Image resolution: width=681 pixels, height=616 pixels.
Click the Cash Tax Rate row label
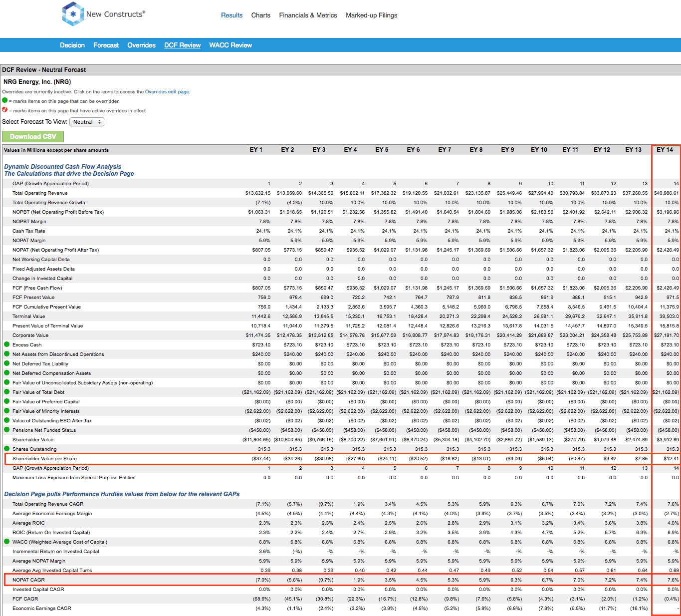pyautogui.click(x=29, y=231)
